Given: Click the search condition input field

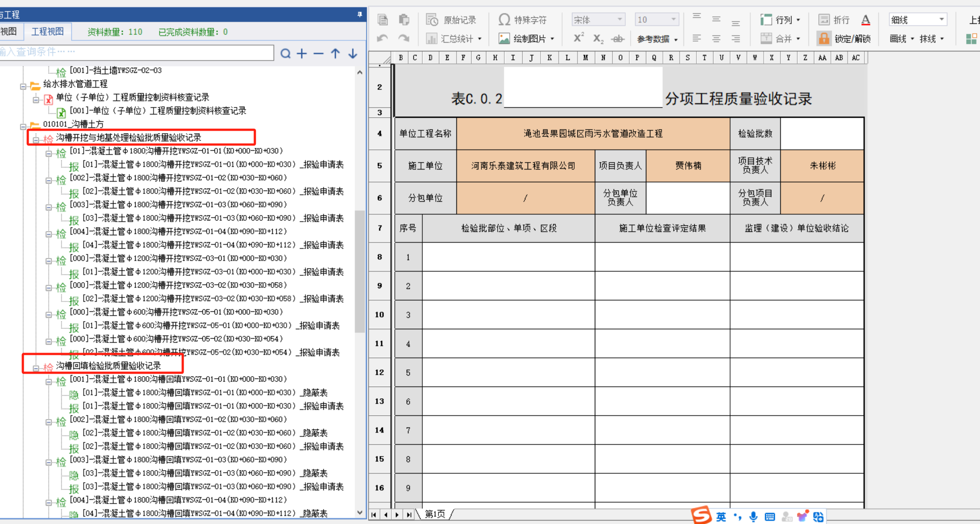Looking at the screenshot, I should tap(136, 53).
